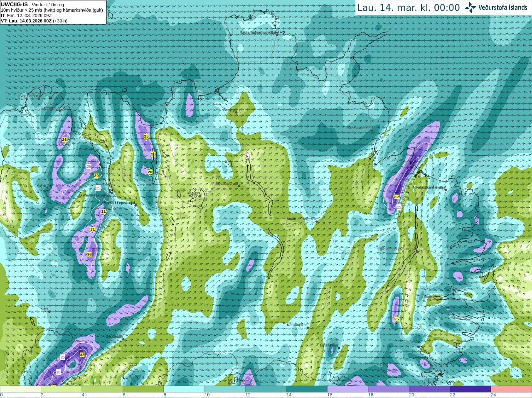Pick the 20–22 m/s legend color
532x398 pixels.
(x=430, y=389)
